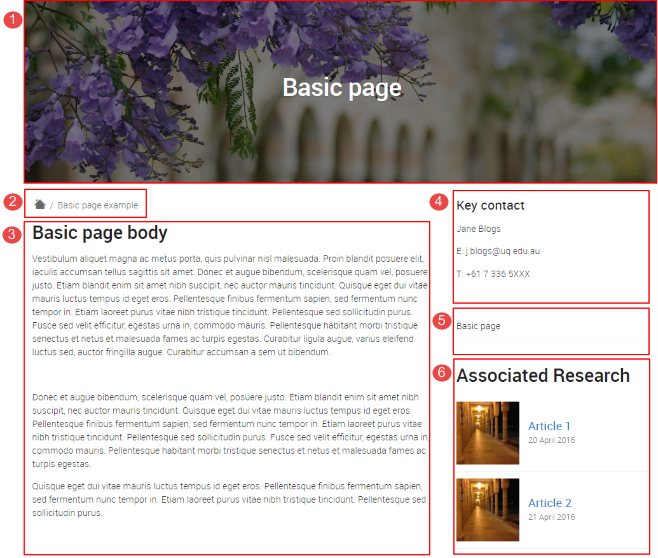Screen dimensions: 658x558
Task: Click the email j.blogs@uq.edu.au
Action: (502, 251)
